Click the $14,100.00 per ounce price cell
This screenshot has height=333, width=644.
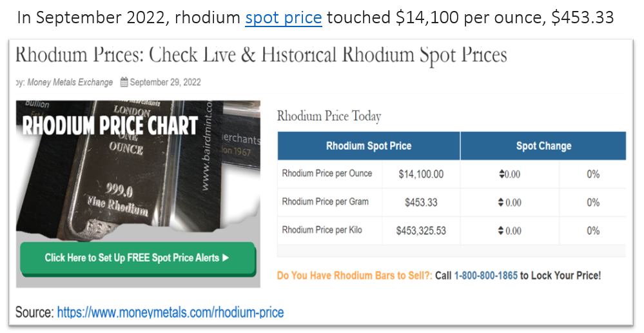point(421,174)
